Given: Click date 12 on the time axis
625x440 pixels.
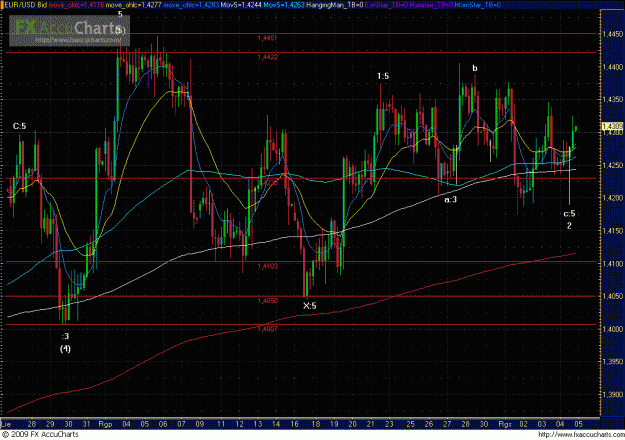Looking at the screenshot, I should pyautogui.click(x=239, y=424).
